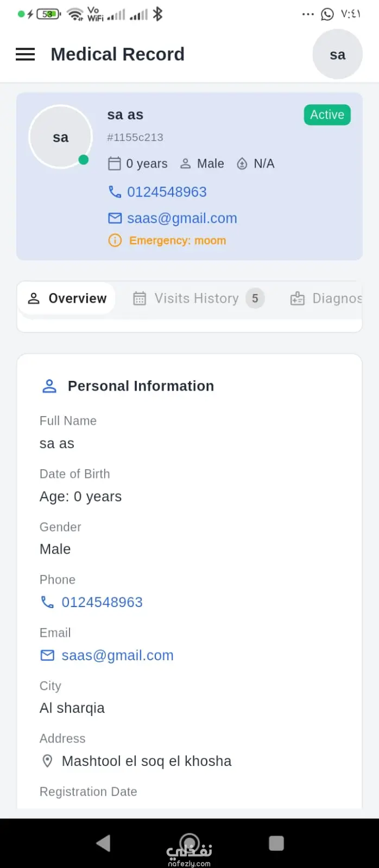Screen dimensions: 379x868
Task: Tap the phone icon in patient card
Action: pyautogui.click(x=115, y=192)
